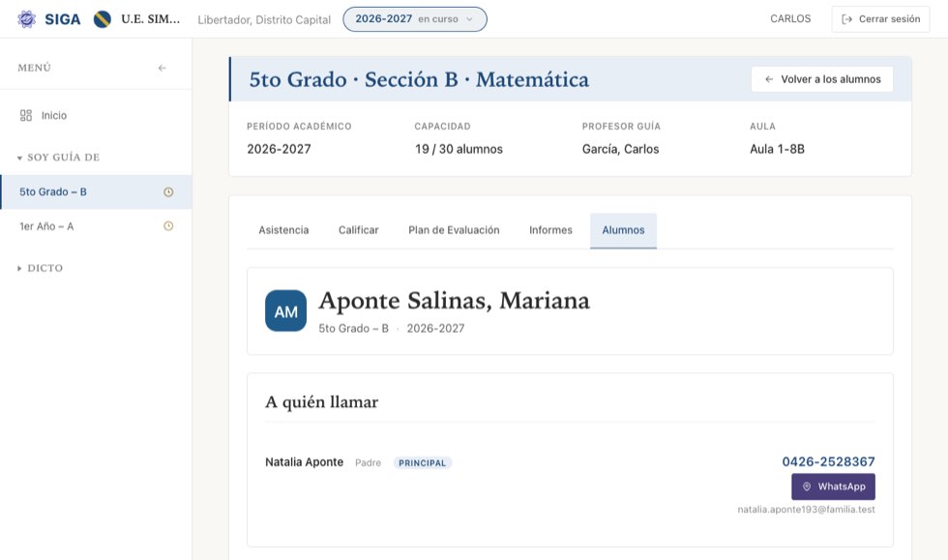This screenshot has height=560, width=948.
Task: Click the WhatsApp button for Natalia Aponte
Action: [x=833, y=486]
